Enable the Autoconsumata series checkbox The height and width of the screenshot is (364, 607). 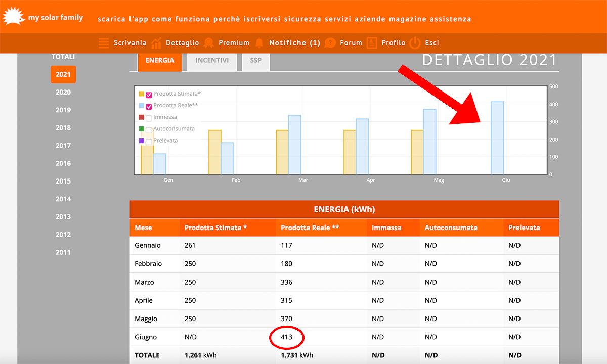pos(149,130)
